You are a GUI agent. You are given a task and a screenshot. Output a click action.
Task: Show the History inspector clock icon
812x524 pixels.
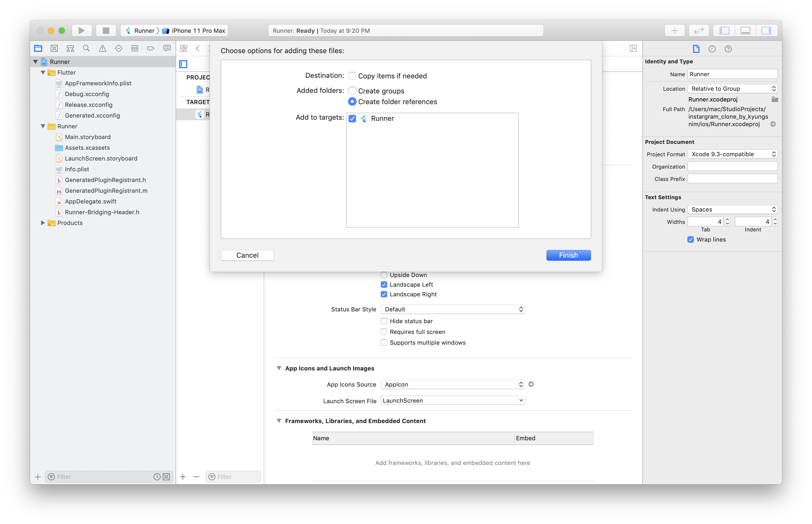pos(712,49)
